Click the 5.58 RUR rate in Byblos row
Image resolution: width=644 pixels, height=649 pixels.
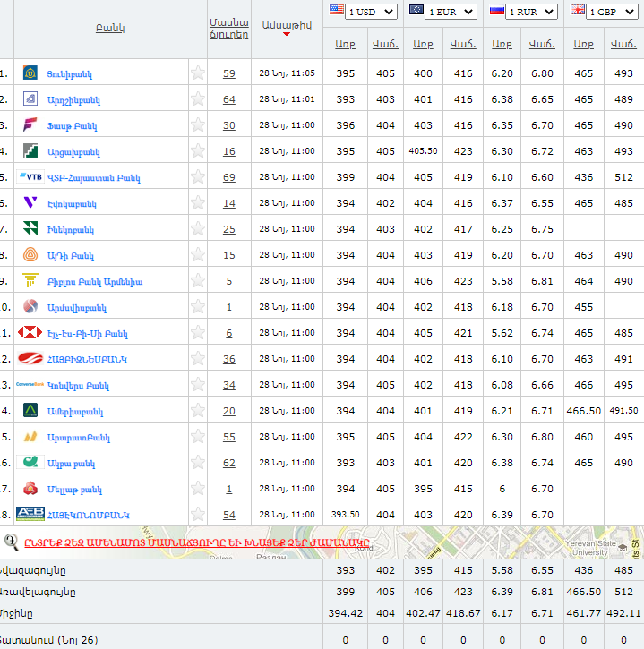click(502, 281)
